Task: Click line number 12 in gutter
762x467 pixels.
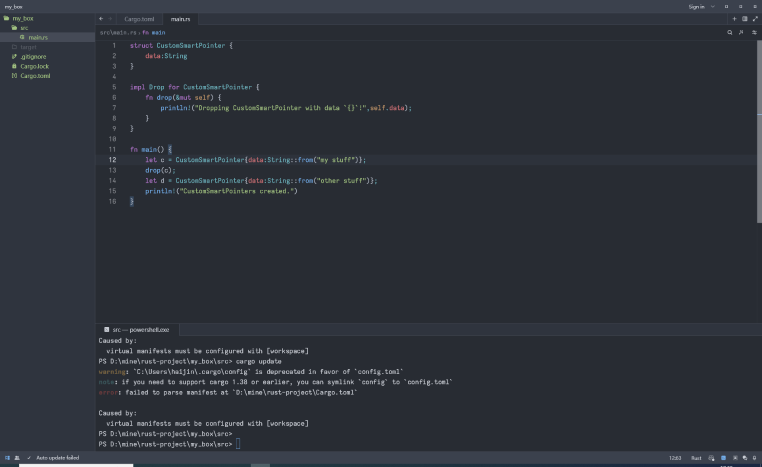Action: coord(112,160)
